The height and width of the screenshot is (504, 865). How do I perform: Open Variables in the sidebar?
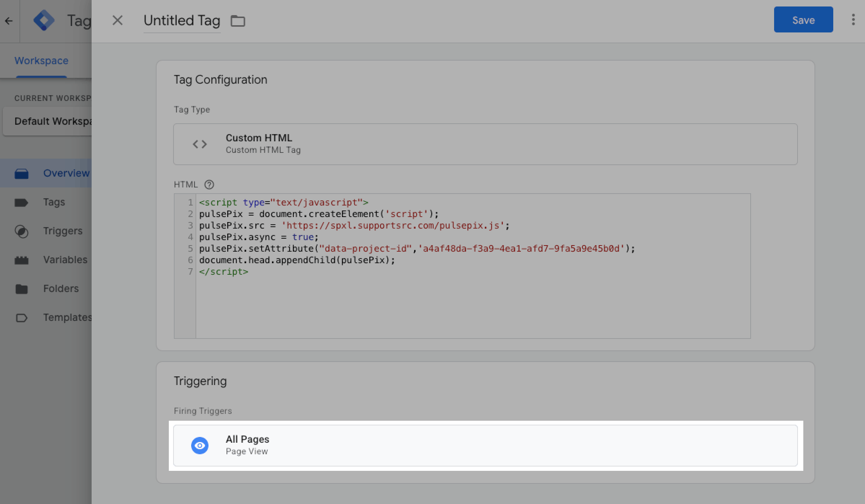[x=65, y=260]
